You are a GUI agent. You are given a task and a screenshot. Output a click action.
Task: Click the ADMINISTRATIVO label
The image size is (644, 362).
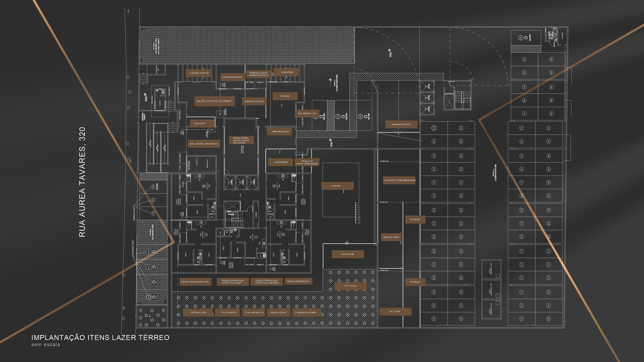pyautogui.click(x=401, y=125)
